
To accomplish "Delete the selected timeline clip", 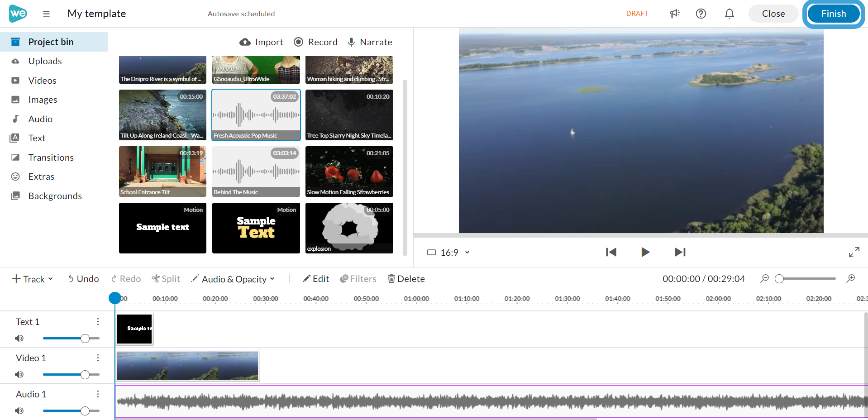I will pyautogui.click(x=406, y=278).
